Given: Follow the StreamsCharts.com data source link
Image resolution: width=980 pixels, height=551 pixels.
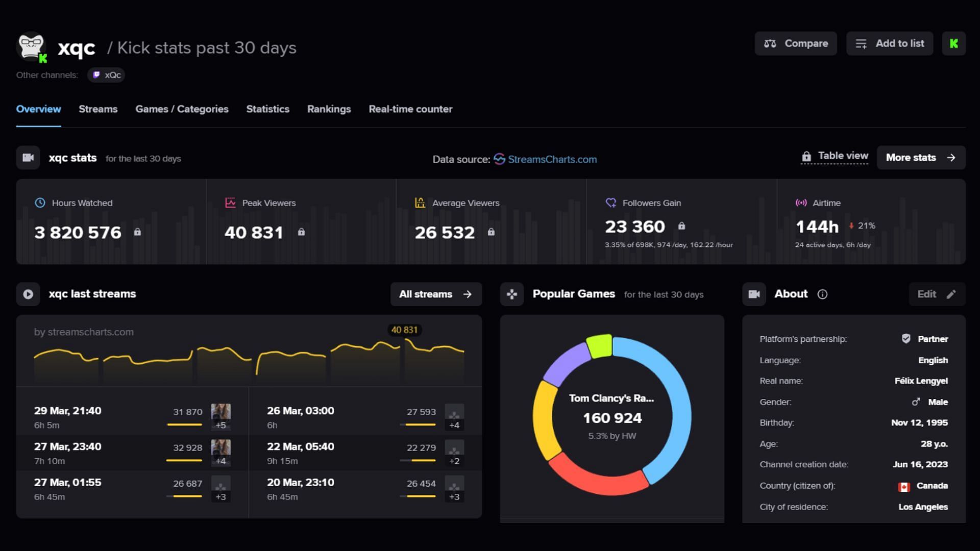Looking at the screenshot, I should [545, 159].
